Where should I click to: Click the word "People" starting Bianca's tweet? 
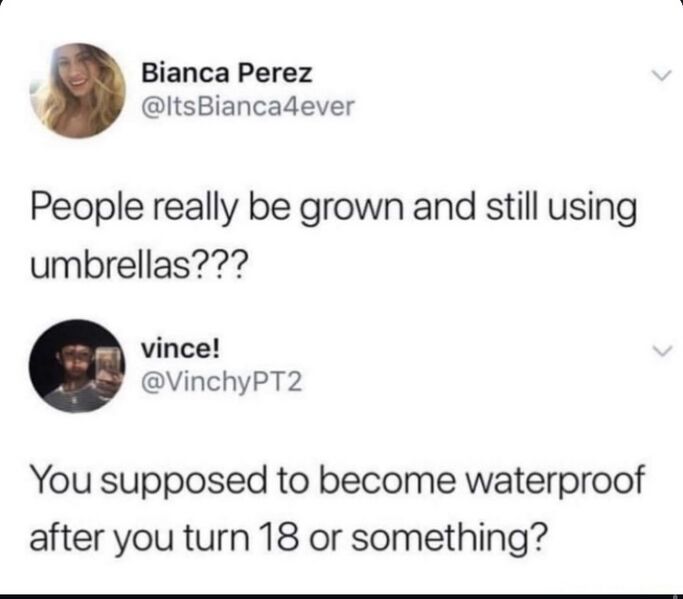pos(86,209)
